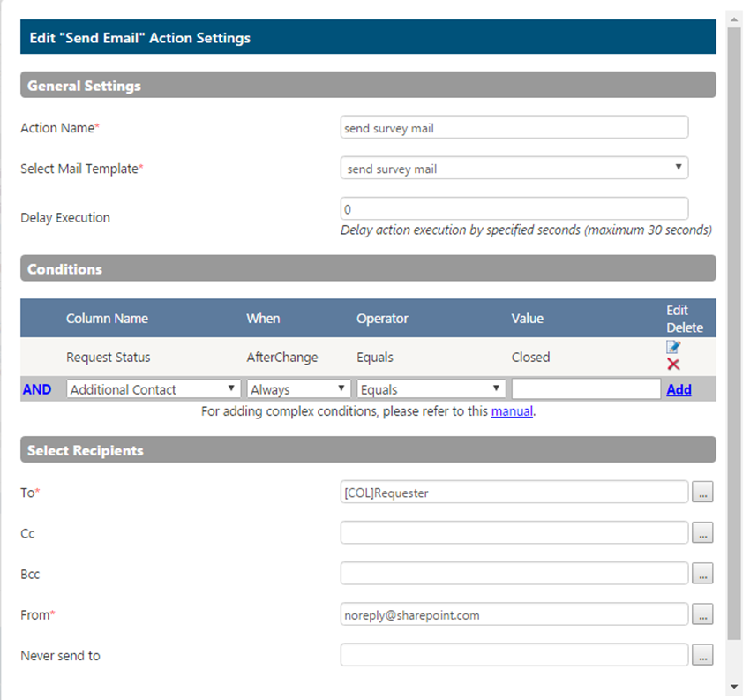Open recipient picker for the To field
The height and width of the screenshot is (700, 750).
click(x=702, y=492)
